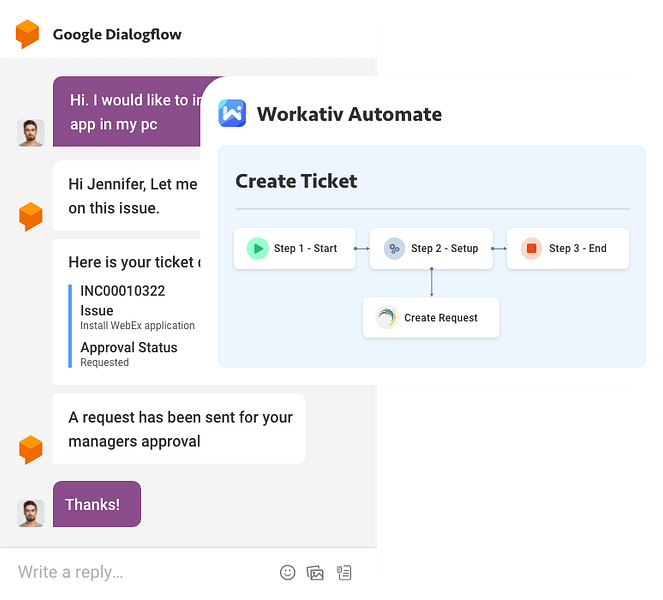Viewport: 663px width, 600px height.
Task: Click the image attachment icon in reply bar
Action: coord(315,573)
